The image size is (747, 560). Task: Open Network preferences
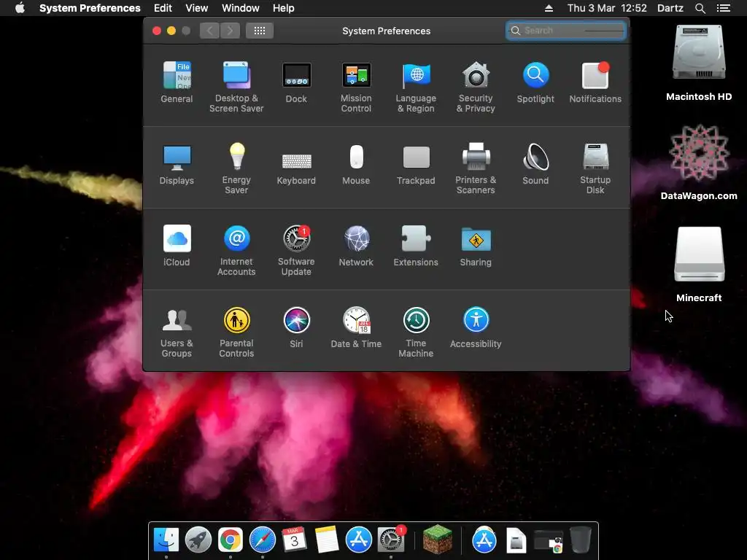click(356, 246)
